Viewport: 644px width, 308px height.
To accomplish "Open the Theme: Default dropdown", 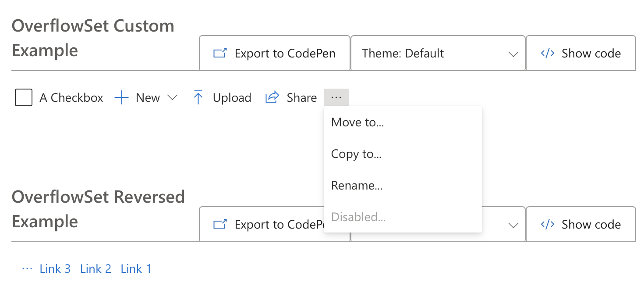I will coord(438,54).
